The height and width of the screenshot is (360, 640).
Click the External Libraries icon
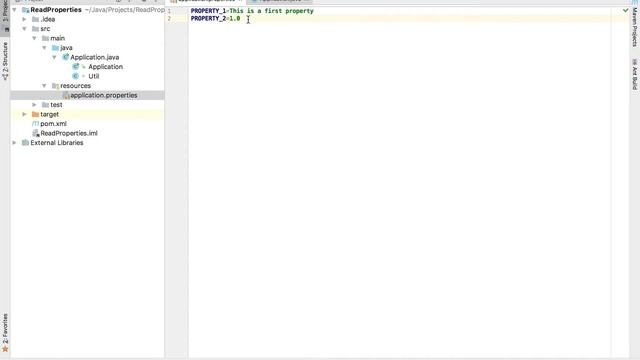tap(25, 143)
